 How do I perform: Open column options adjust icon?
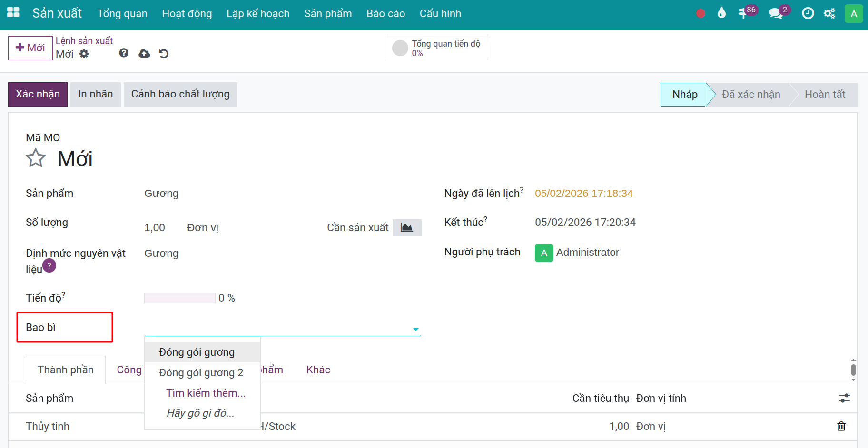[844, 398]
